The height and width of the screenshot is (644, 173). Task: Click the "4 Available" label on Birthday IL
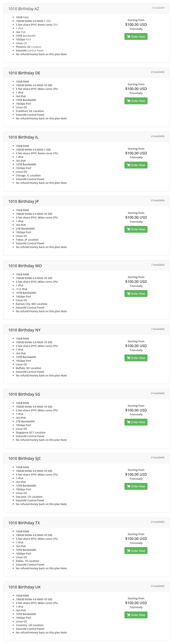[x=157, y=136]
